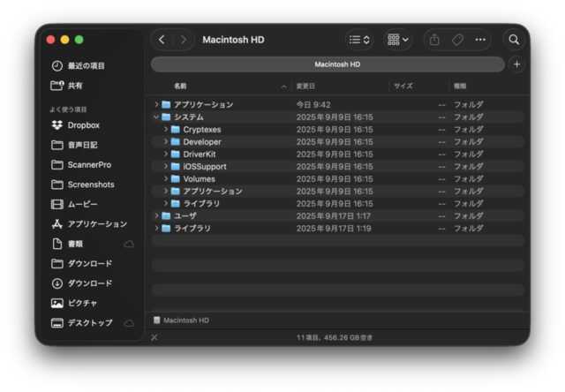Expand the ユーザ folder
The height and width of the screenshot is (392, 565).
pyautogui.click(x=156, y=215)
